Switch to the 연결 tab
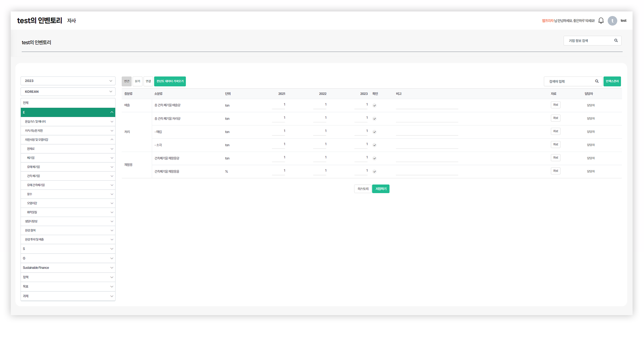Image resolution: width=644 pixels, height=337 pixels. click(x=148, y=81)
